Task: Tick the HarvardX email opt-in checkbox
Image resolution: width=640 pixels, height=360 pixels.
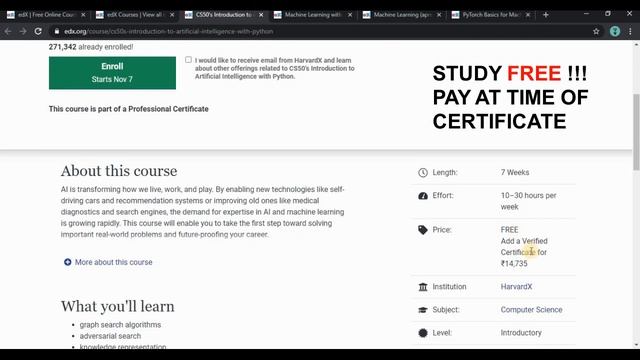Action: coord(188,60)
